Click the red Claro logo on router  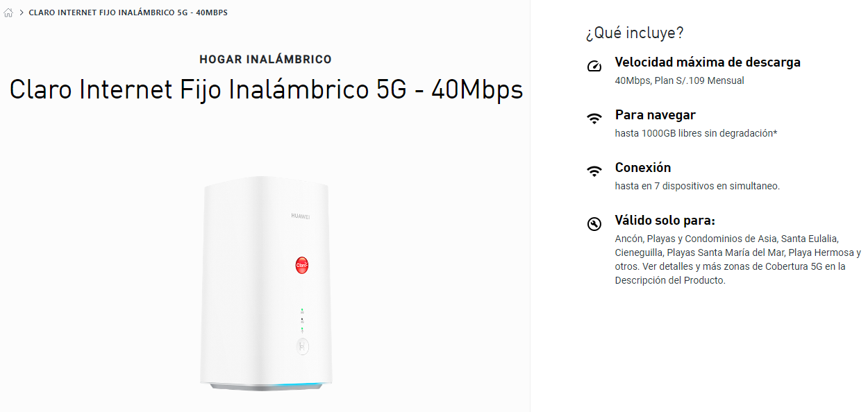302,265
